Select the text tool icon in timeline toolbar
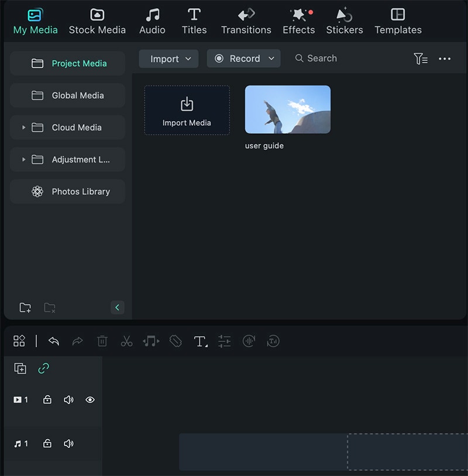The image size is (468, 476). [201, 342]
